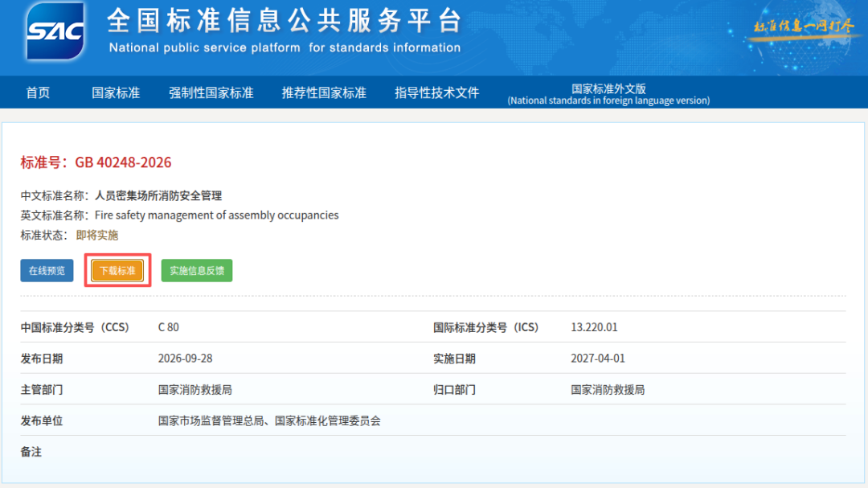The image size is (868, 488).
Task: Click 归口部门 value 国家消防救援局
Action: click(608, 390)
